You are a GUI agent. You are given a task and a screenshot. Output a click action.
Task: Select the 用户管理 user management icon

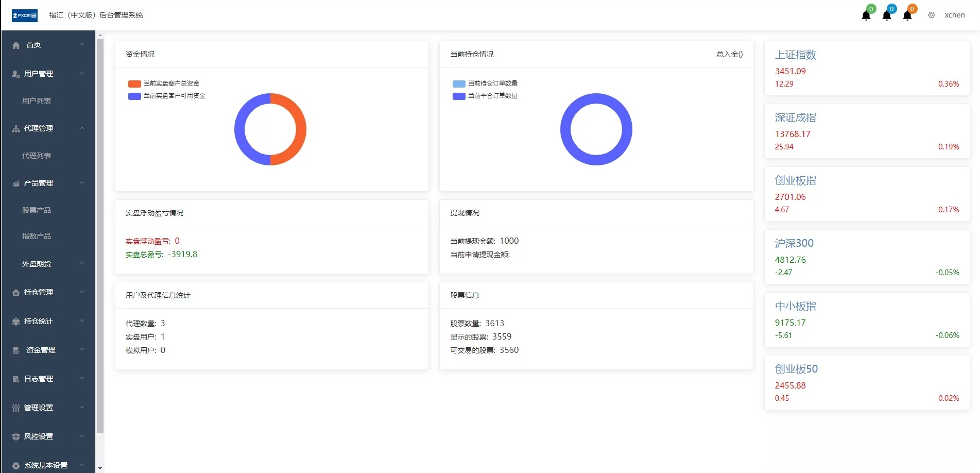pos(15,74)
